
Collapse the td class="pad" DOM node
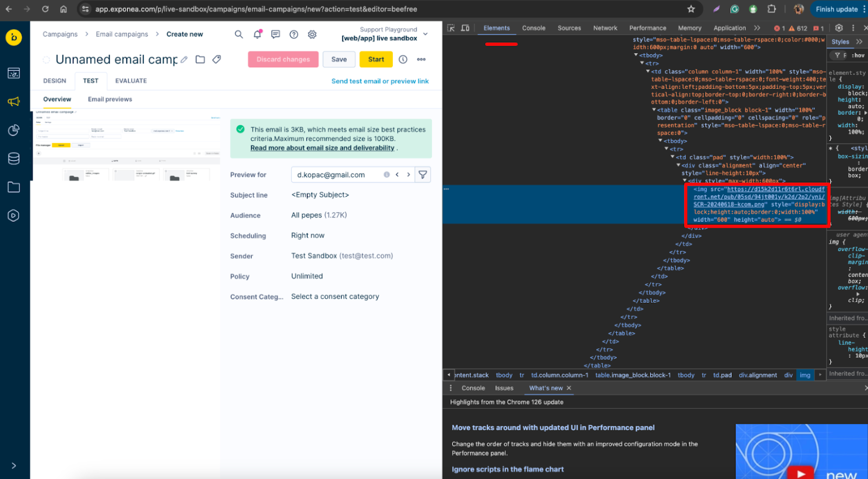pyautogui.click(x=673, y=157)
